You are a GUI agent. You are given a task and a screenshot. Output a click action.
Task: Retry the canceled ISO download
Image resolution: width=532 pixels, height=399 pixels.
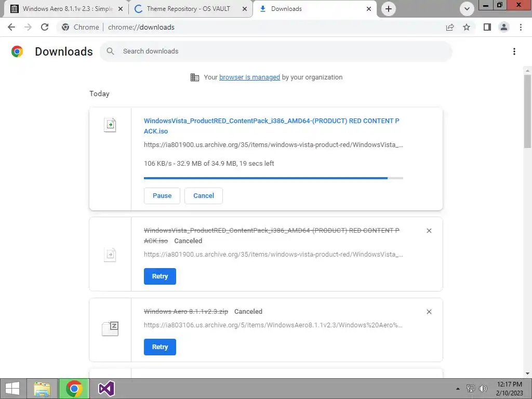click(x=160, y=276)
